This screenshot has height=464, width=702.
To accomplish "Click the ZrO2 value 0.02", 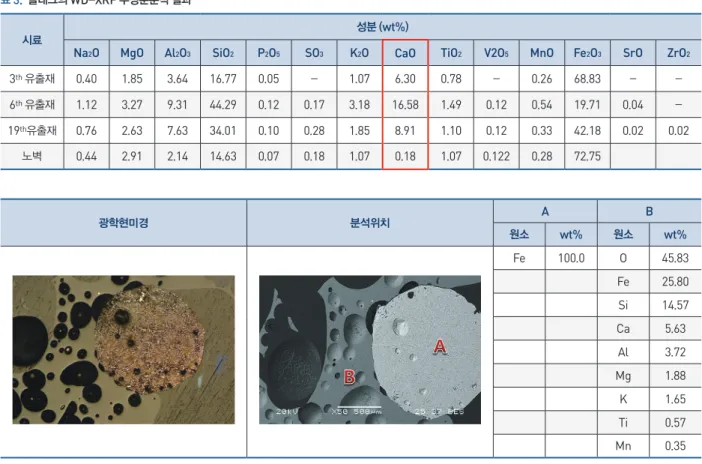I will point(679,131).
